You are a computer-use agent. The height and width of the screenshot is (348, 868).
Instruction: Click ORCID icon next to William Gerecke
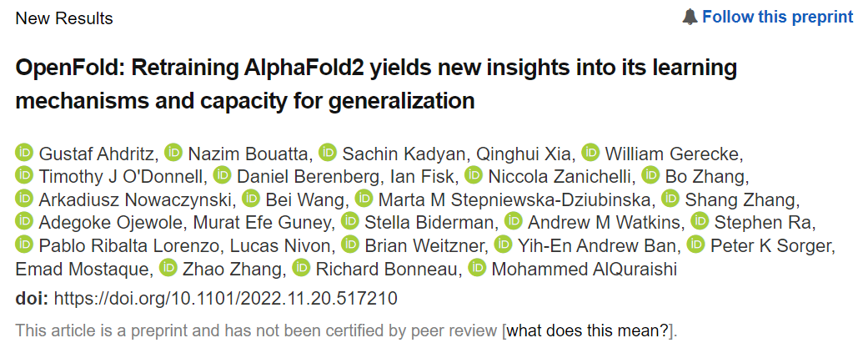pyautogui.click(x=590, y=153)
